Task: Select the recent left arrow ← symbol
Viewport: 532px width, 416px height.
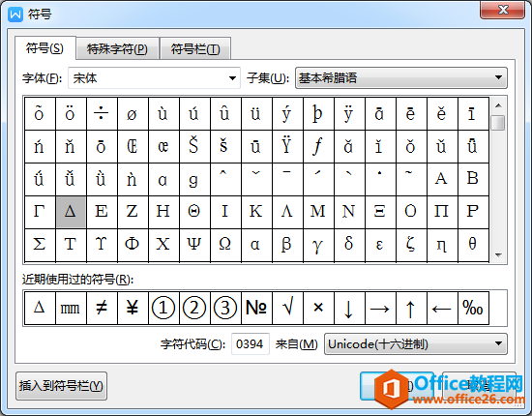Action: [442, 308]
